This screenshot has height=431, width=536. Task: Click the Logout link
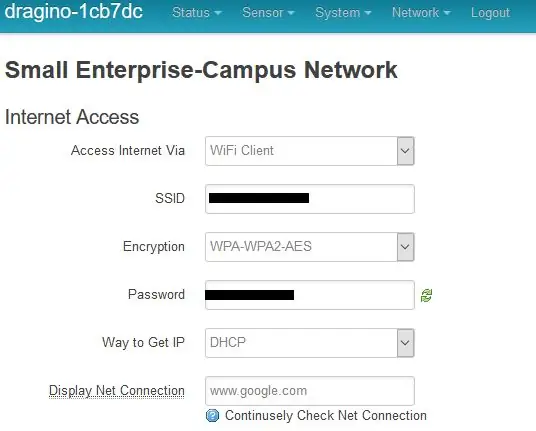click(x=490, y=13)
